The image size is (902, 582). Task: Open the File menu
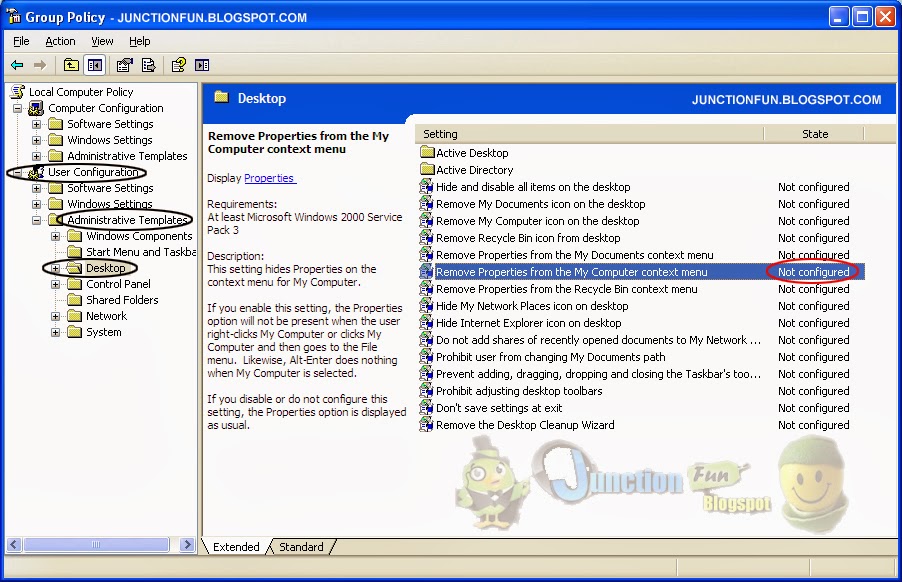pyautogui.click(x=21, y=41)
